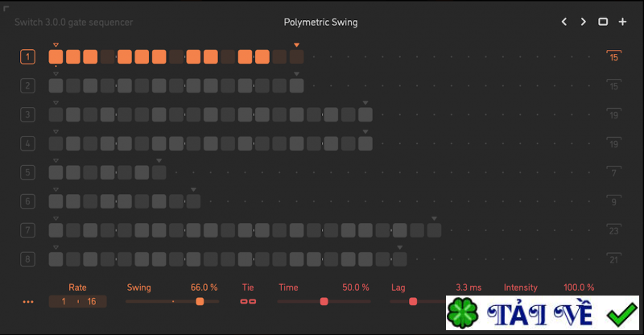Click pattern 7 length value 23
644x335 pixels.
coord(614,230)
